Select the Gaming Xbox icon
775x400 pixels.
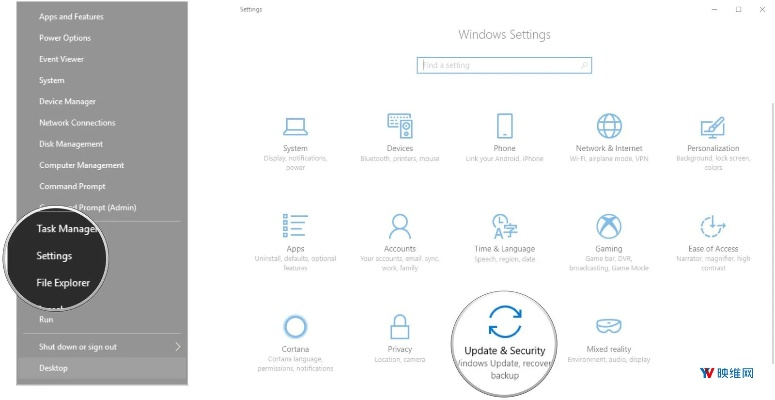(609, 226)
